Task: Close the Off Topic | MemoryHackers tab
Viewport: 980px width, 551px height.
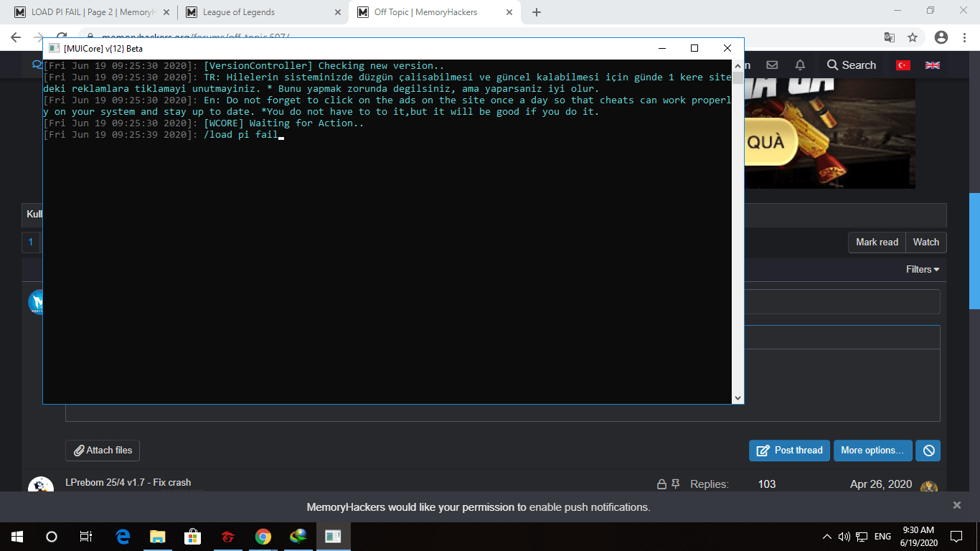Action: click(509, 12)
